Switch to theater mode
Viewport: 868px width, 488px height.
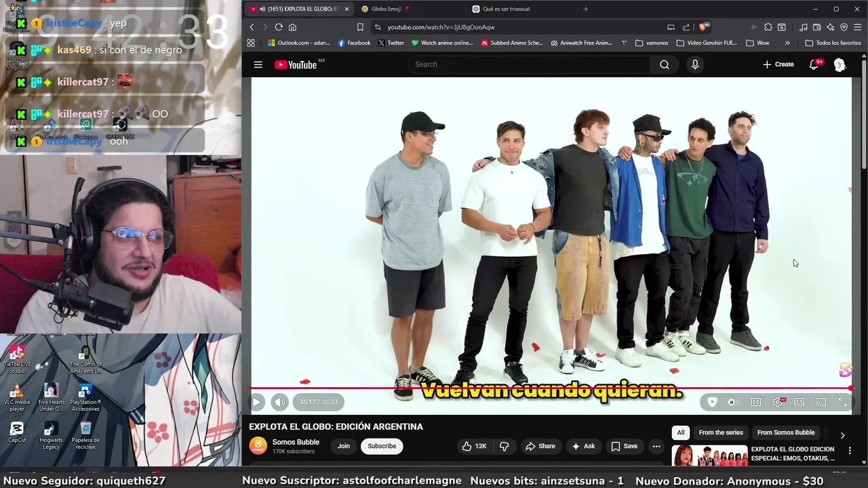tap(800, 402)
